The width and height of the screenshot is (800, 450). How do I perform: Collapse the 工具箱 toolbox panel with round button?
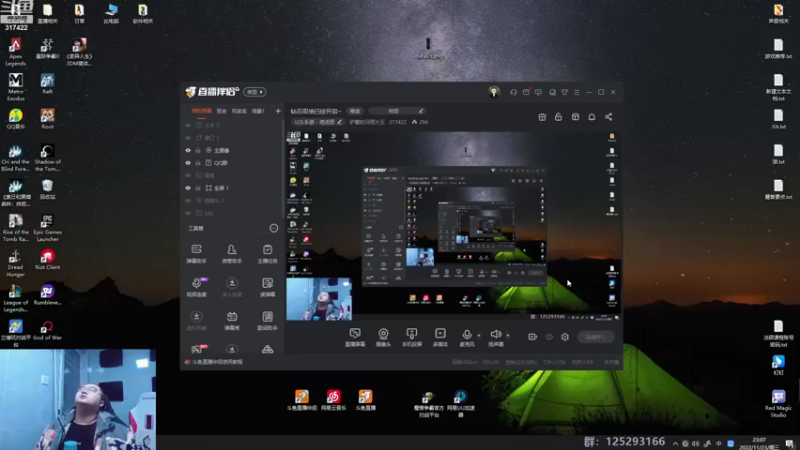pos(273,228)
